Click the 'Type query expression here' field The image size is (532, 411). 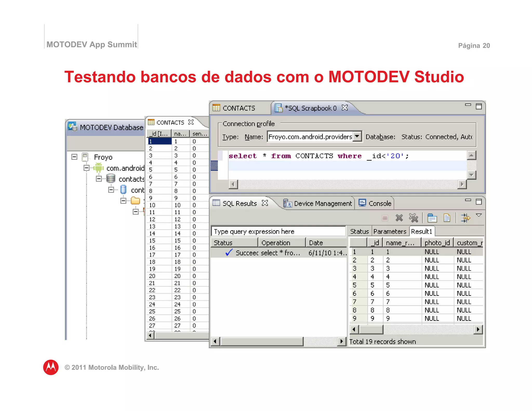pyautogui.click(x=278, y=231)
